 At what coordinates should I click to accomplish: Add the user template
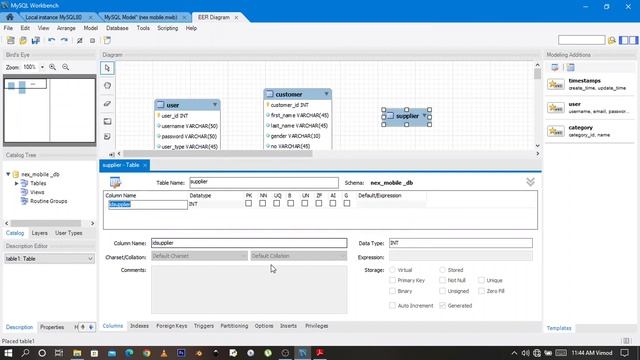click(x=590, y=107)
